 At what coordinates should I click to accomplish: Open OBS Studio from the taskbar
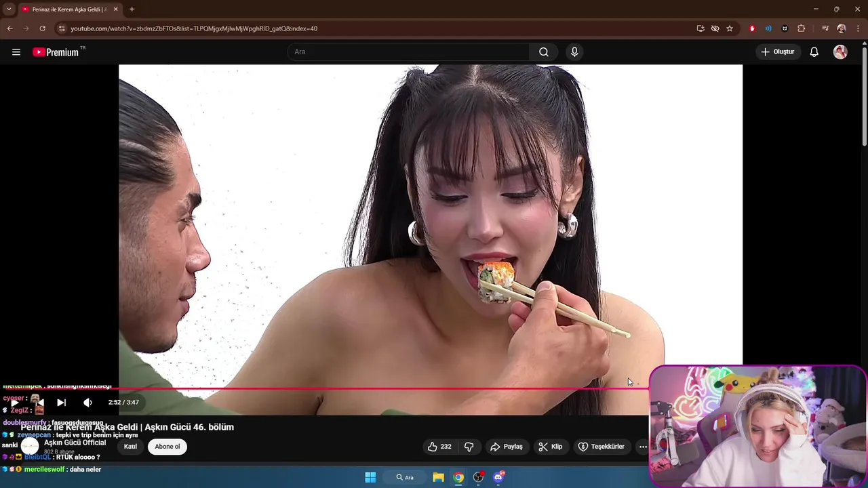pyautogui.click(x=478, y=477)
